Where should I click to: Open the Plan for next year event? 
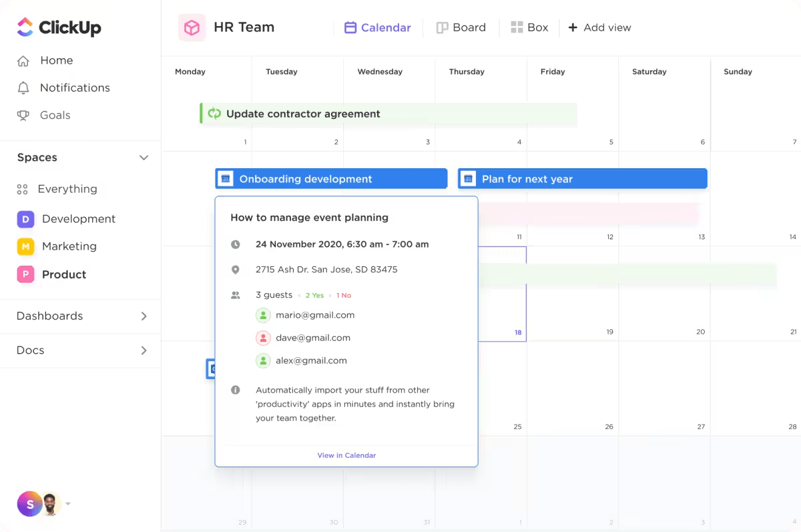point(582,179)
